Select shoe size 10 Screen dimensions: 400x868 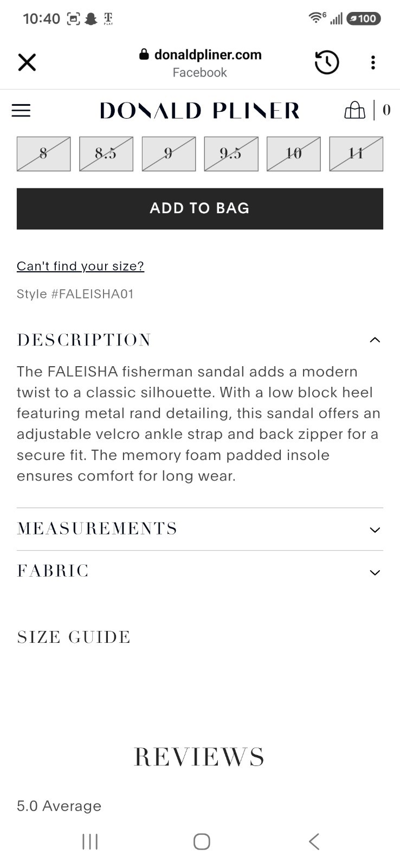(294, 154)
